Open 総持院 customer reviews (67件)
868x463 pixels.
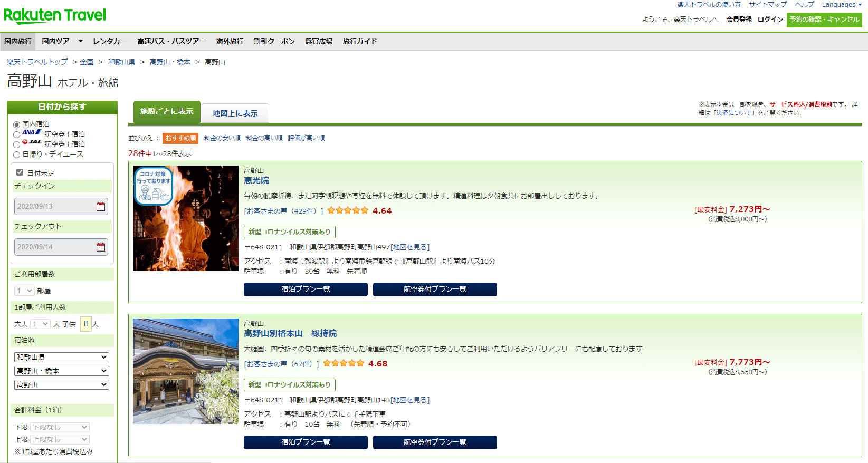pyautogui.click(x=281, y=364)
